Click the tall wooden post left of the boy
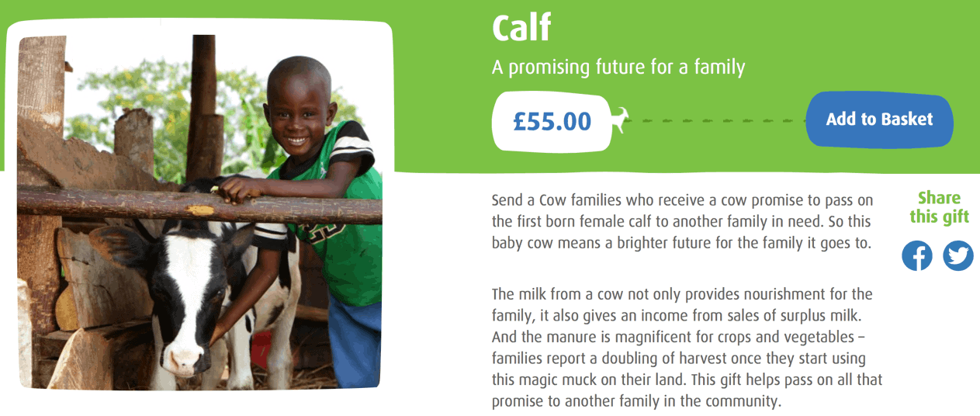The image size is (980, 416). click(203, 109)
